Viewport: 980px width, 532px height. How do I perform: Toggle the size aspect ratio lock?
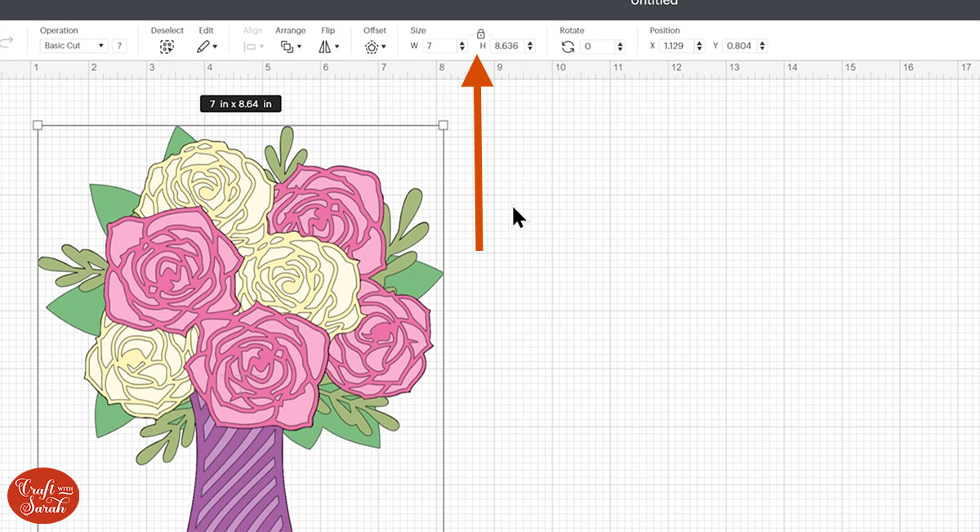(x=480, y=34)
